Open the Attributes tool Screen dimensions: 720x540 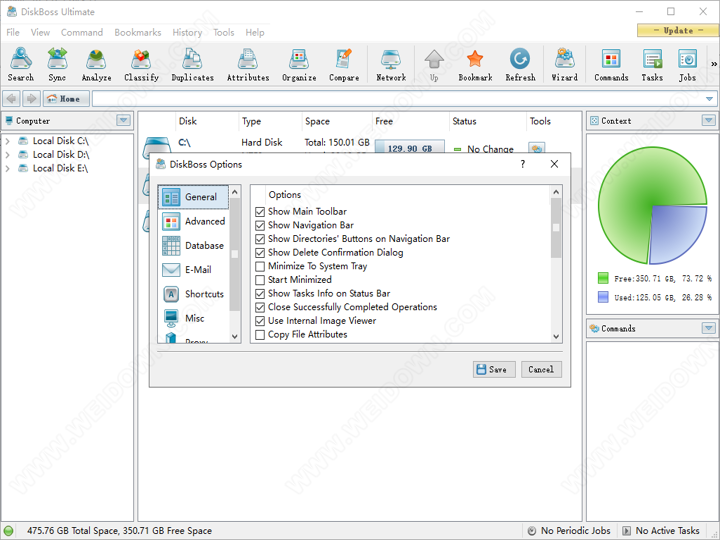tap(248, 64)
